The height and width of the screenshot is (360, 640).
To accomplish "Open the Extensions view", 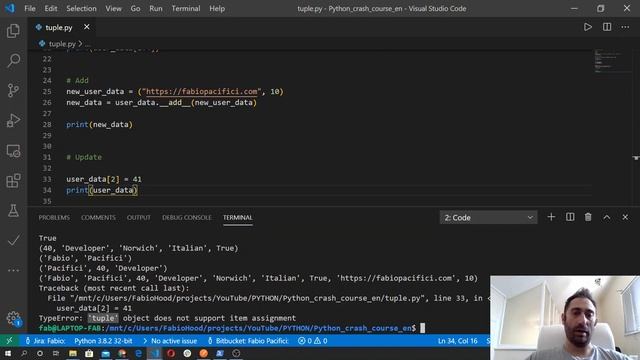I will [x=13, y=180].
